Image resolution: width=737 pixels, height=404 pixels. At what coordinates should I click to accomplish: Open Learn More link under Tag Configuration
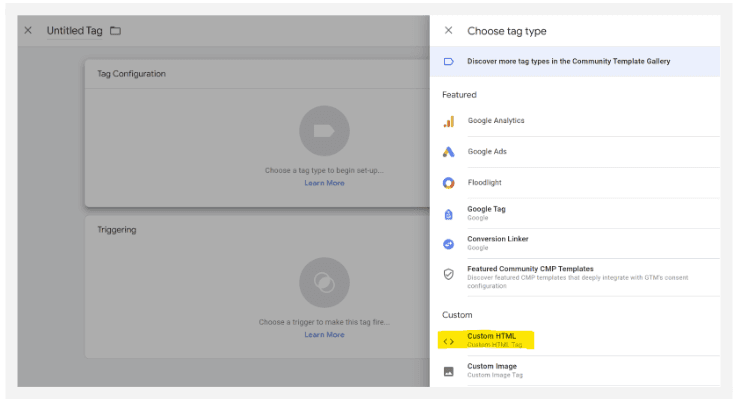click(x=324, y=183)
